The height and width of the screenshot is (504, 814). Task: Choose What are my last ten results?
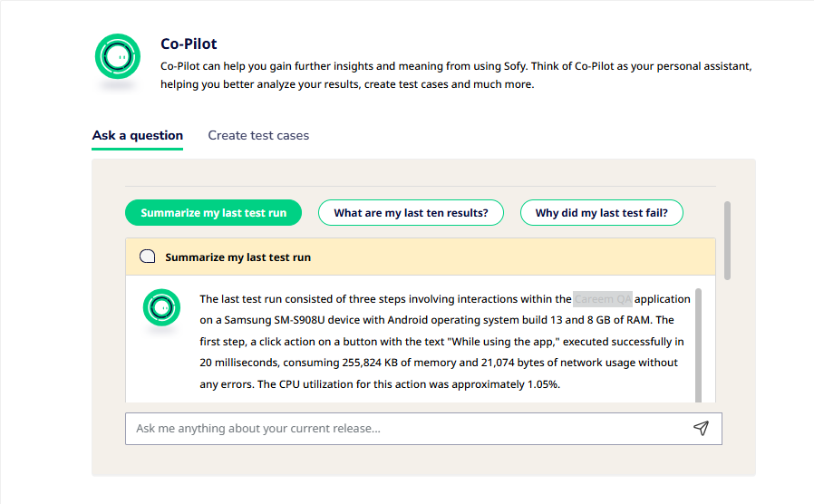(411, 213)
